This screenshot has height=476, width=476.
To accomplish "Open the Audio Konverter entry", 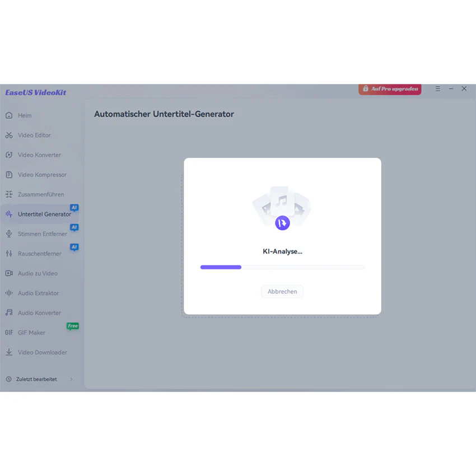I will tap(40, 312).
